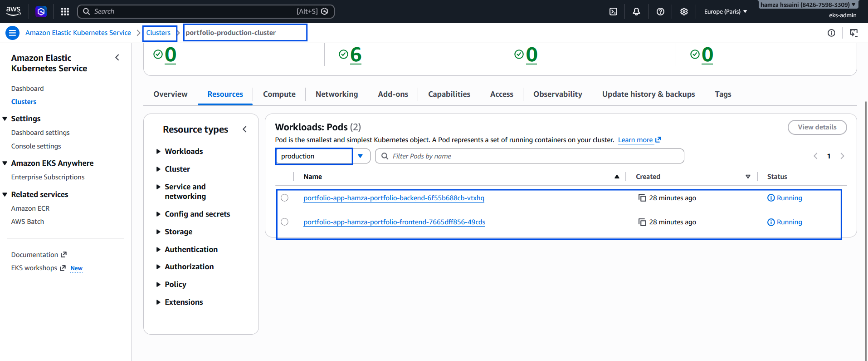This screenshot has width=868, height=361.
Task: Collapse the Amazon EKS side navigation
Action: click(117, 58)
